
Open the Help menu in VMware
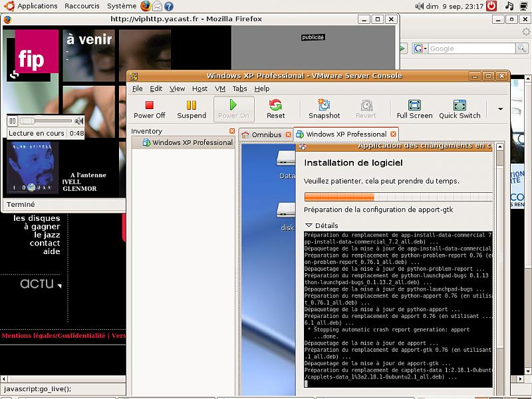click(261, 88)
